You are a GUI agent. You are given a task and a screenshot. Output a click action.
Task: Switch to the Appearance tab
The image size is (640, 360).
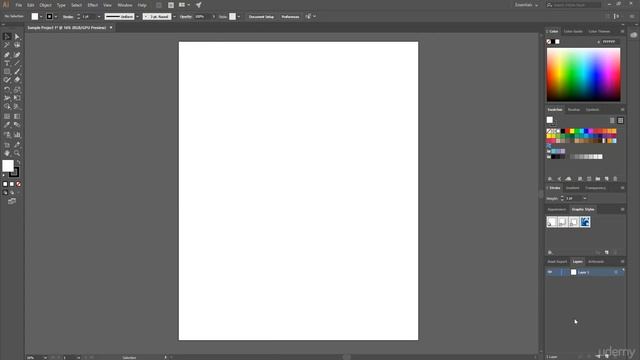(x=557, y=209)
